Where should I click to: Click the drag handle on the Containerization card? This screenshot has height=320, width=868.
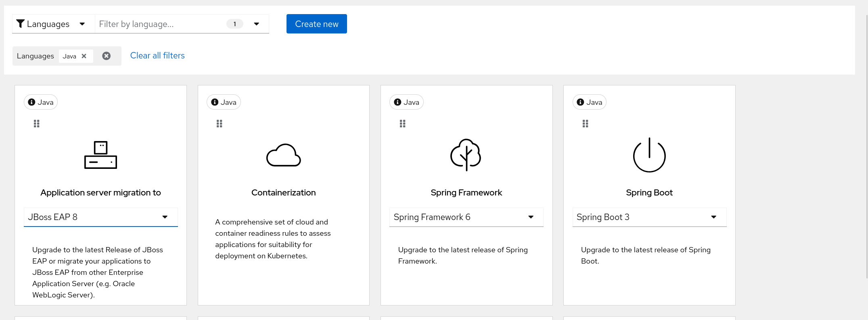pyautogui.click(x=220, y=124)
